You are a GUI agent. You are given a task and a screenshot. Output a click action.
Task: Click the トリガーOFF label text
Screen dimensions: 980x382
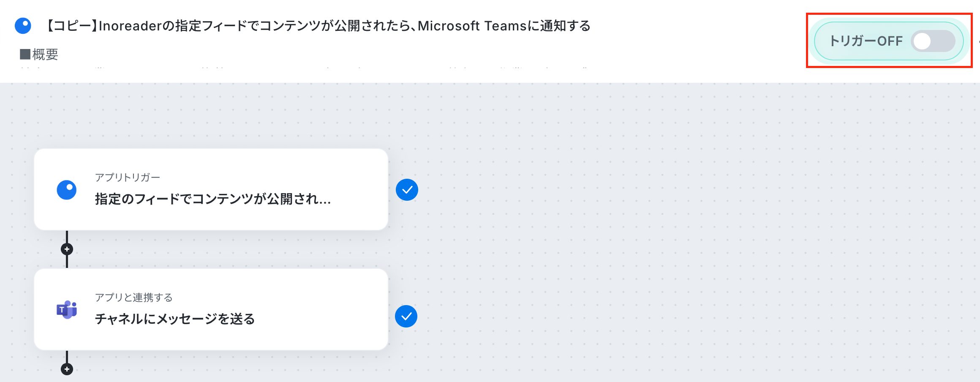(866, 41)
